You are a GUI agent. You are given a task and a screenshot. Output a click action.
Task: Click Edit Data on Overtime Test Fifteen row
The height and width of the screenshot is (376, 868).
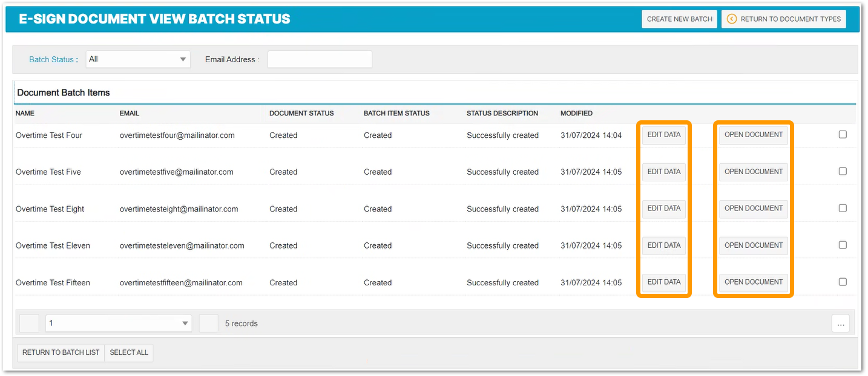click(664, 282)
